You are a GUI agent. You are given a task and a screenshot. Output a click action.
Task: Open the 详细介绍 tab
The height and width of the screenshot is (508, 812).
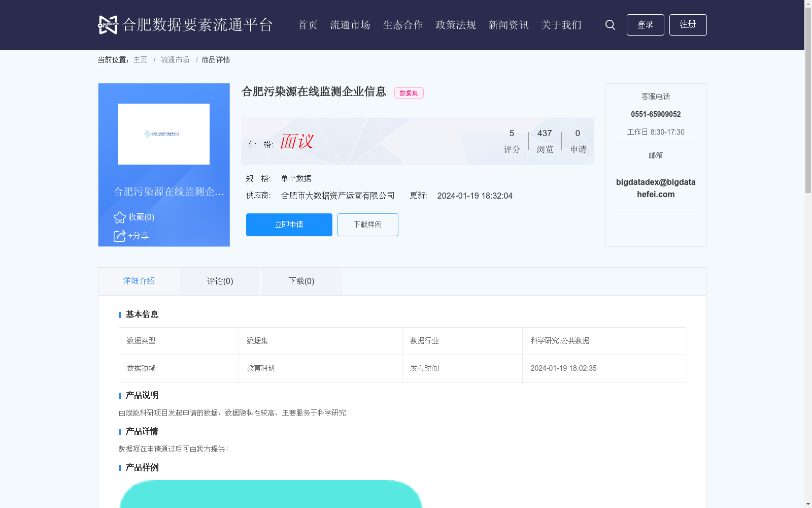[x=138, y=281]
